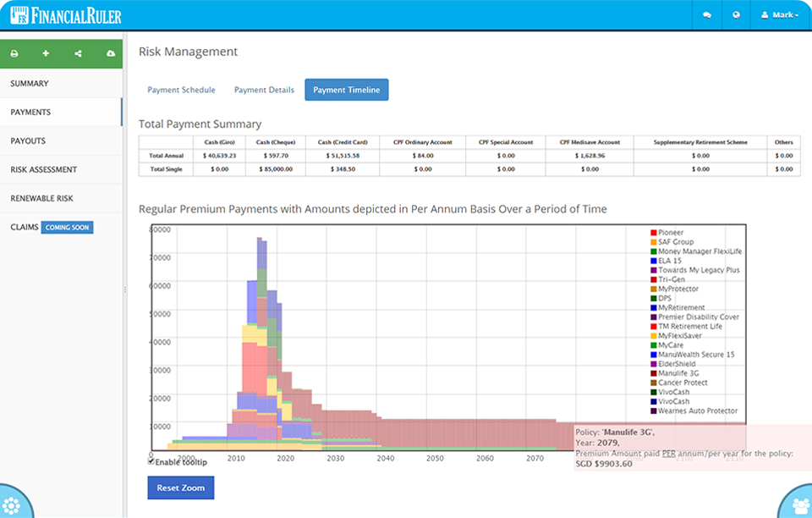The height and width of the screenshot is (518, 812).
Task: Open Claims in the sidebar
Action: 25,227
